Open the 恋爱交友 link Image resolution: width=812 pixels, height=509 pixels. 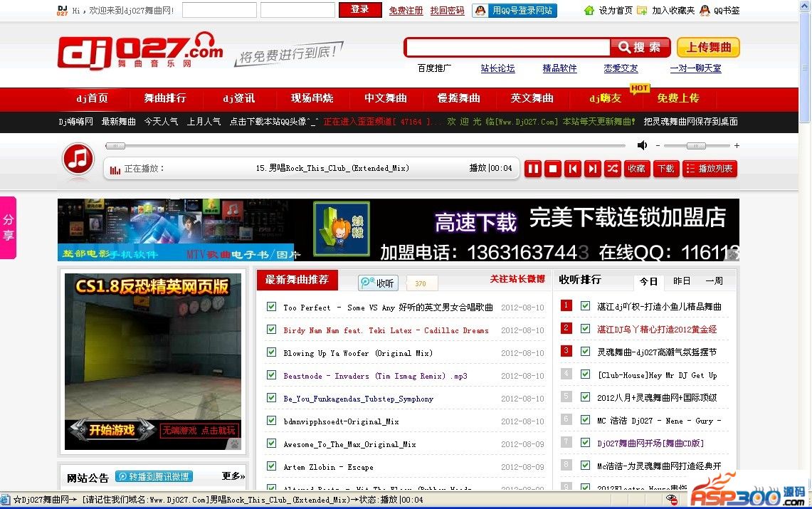pos(621,68)
